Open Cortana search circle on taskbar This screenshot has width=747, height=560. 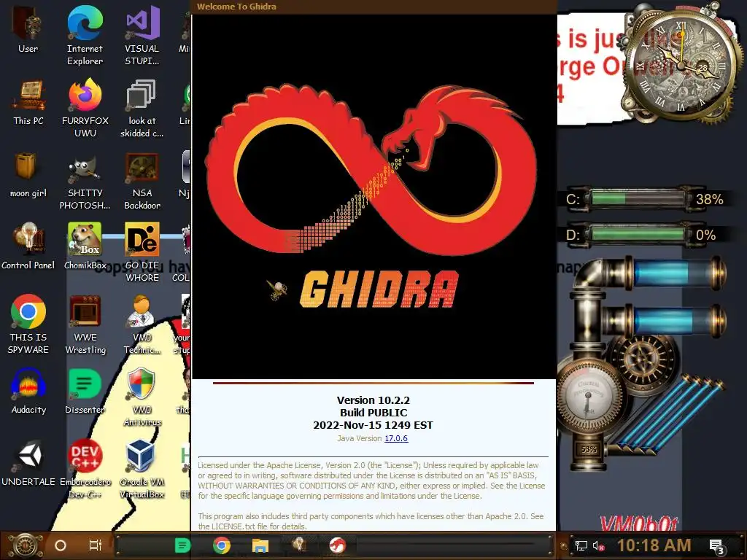click(61, 545)
